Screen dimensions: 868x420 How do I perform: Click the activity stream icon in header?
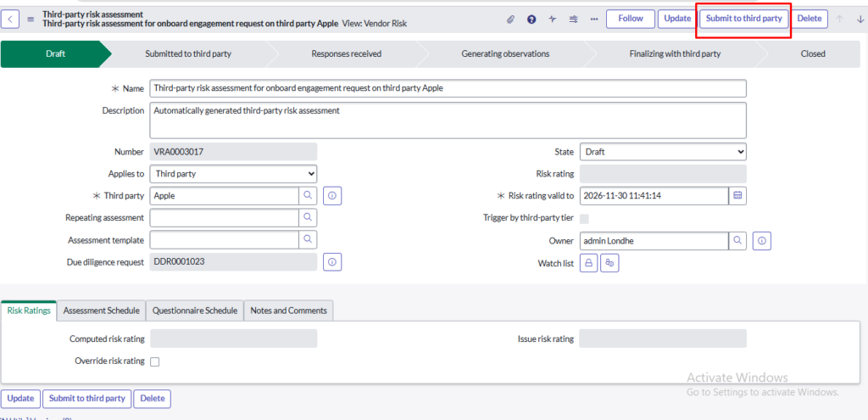click(x=553, y=19)
